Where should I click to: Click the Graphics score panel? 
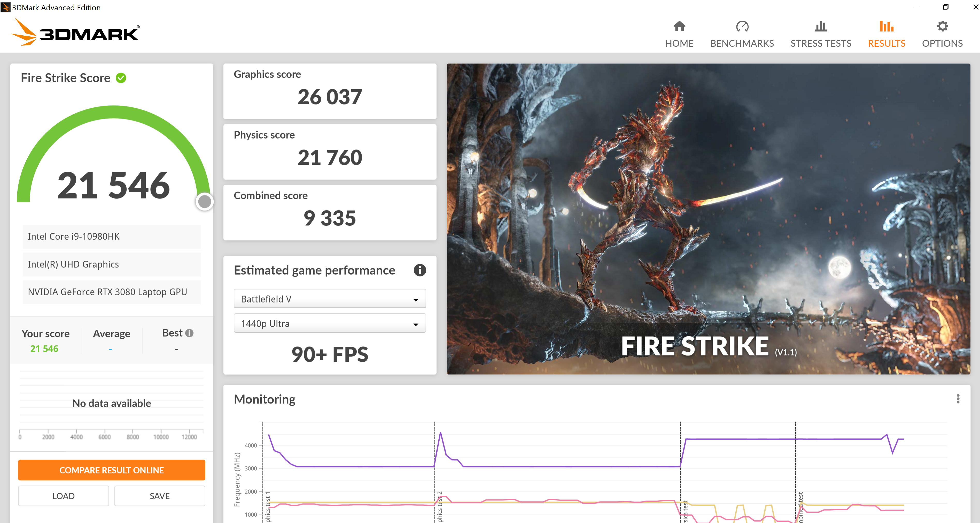point(329,91)
